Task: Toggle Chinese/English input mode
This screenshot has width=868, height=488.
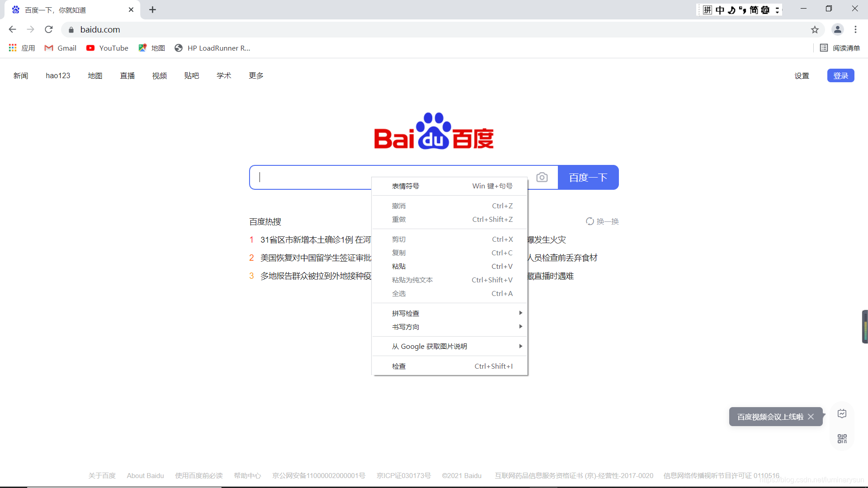Action: (720, 9)
